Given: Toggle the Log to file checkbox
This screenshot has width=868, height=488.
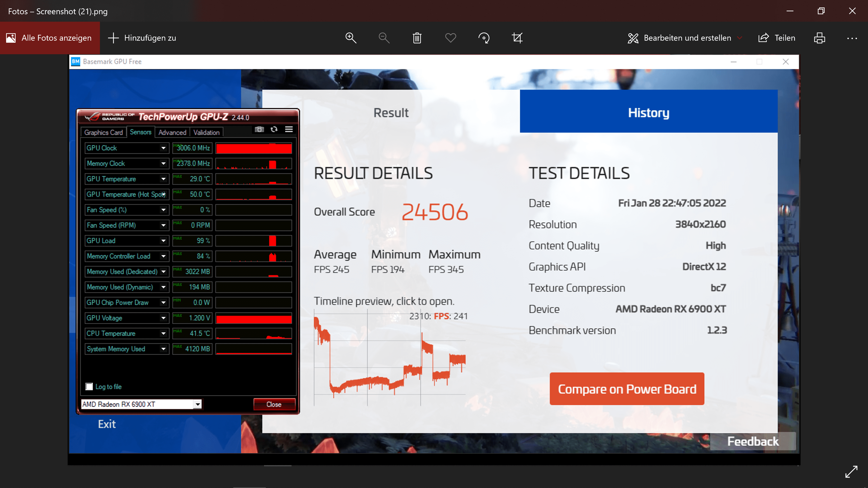Looking at the screenshot, I should [89, 387].
